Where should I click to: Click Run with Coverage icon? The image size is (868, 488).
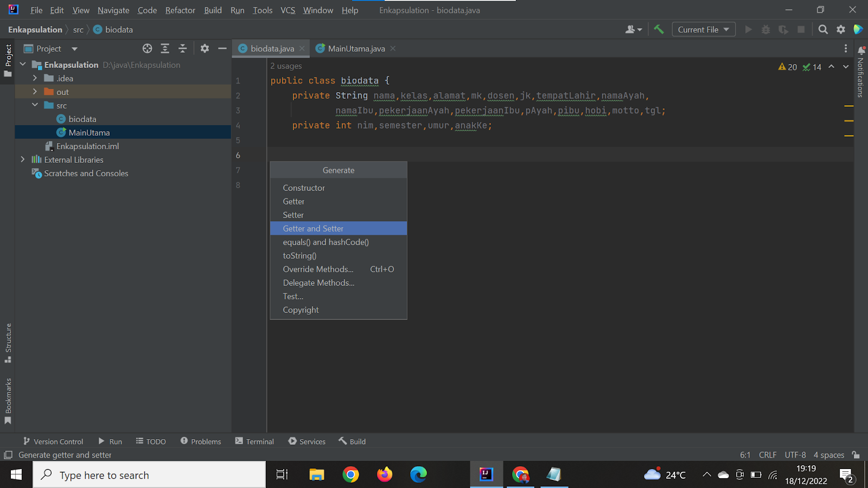783,29
